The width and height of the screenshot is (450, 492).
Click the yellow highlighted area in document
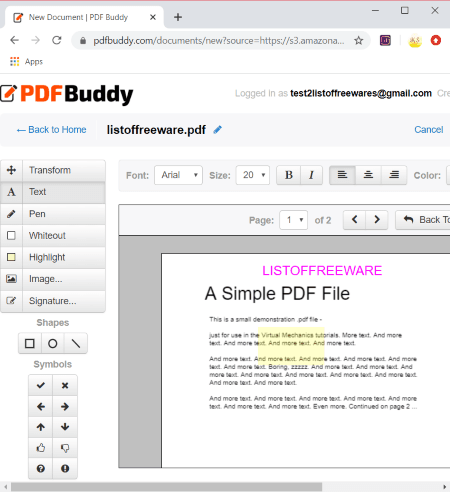pos(291,346)
